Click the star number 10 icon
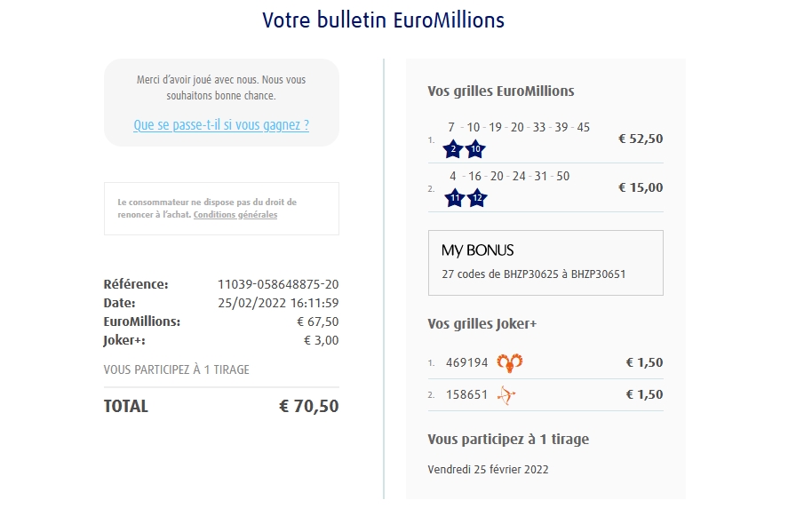This screenshot has width=812, height=516. (x=476, y=149)
